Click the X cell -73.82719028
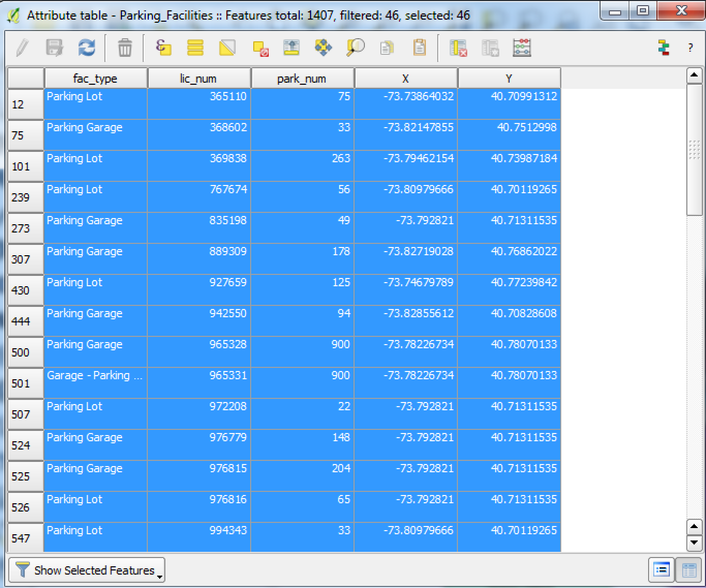Viewport: 706px width, 588px height. click(x=406, y=259)
